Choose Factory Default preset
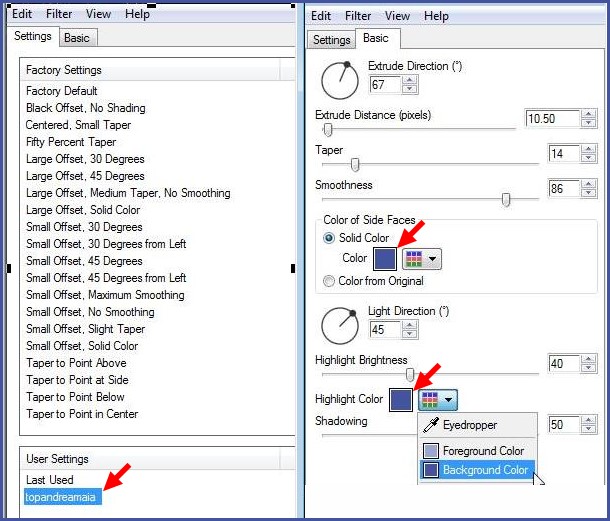The height and width of the screenshot is (521, 610). tap(62, 91)
